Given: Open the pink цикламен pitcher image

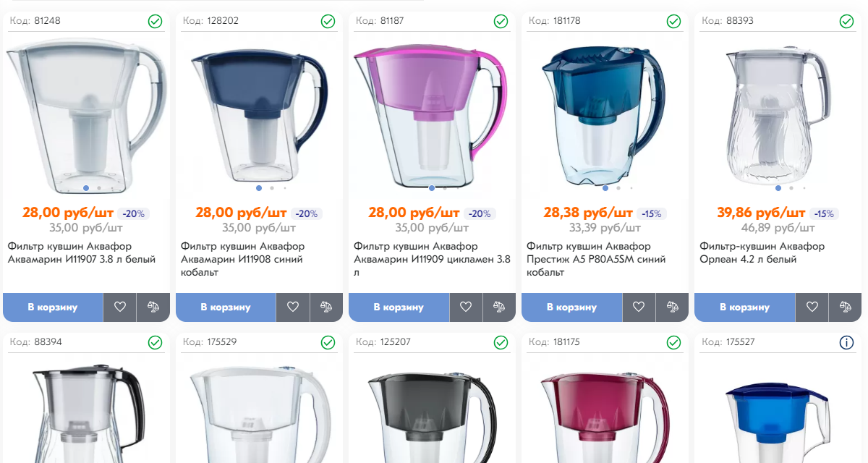Looking at the screenshot, I should point(431,112).
